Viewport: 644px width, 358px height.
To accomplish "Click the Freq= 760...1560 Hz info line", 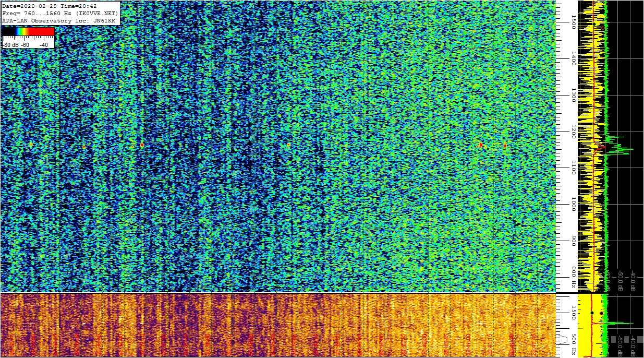I will pyautogui.click(x=61, y=13).
